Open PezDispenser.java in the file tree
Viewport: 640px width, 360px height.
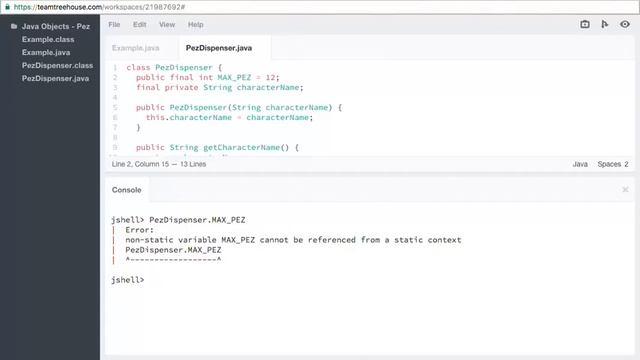pyautogui.click(x=55, y=78)
